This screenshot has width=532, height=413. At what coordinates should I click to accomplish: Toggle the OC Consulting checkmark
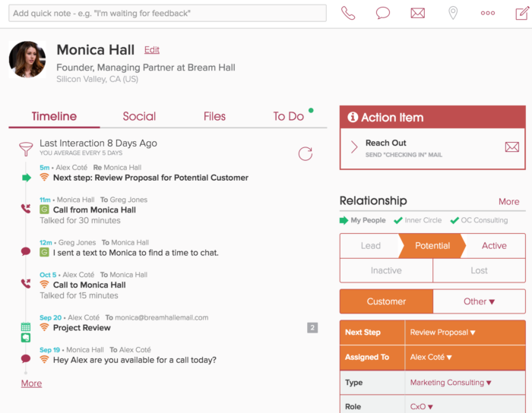tap(454, 220)
